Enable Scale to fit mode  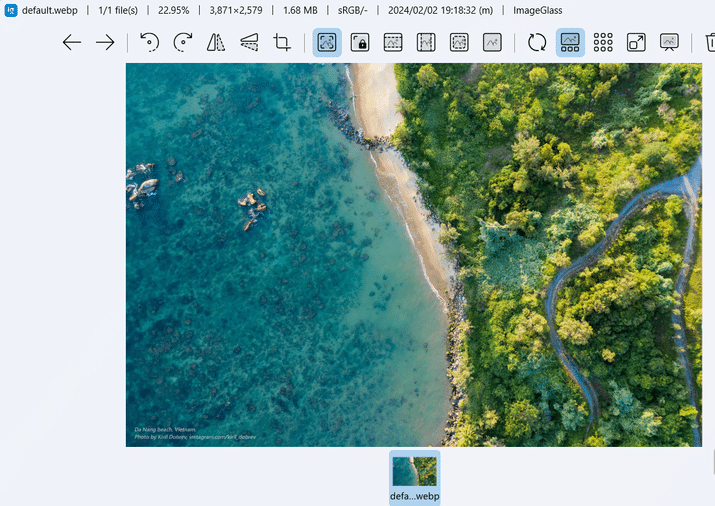459,42
